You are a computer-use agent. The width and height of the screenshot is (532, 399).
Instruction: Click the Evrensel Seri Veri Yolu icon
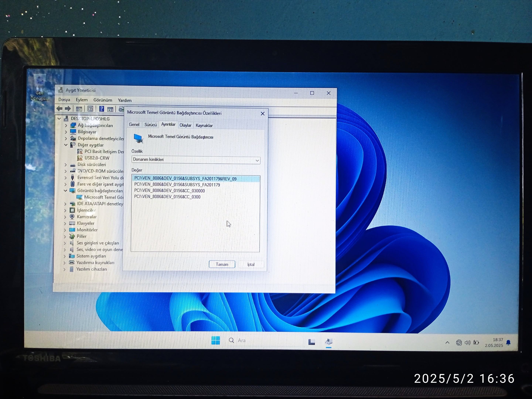click(x=72, y=178)
